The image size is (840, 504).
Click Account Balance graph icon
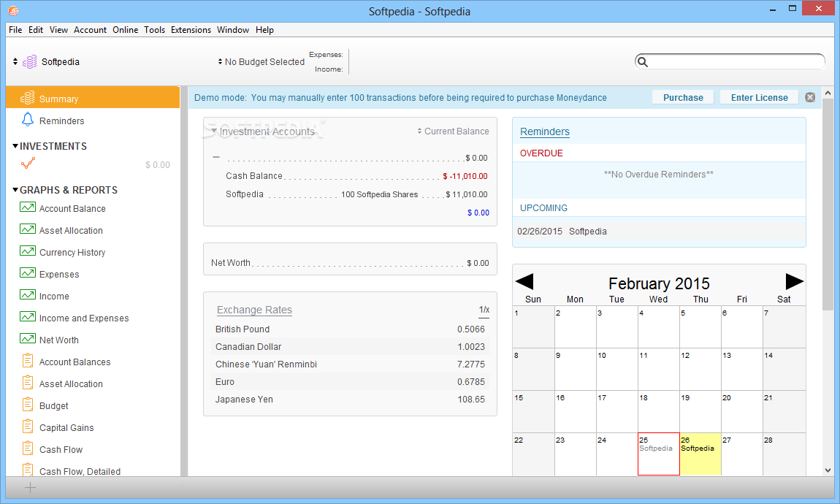pyautogui.click(x=27, y=207)
